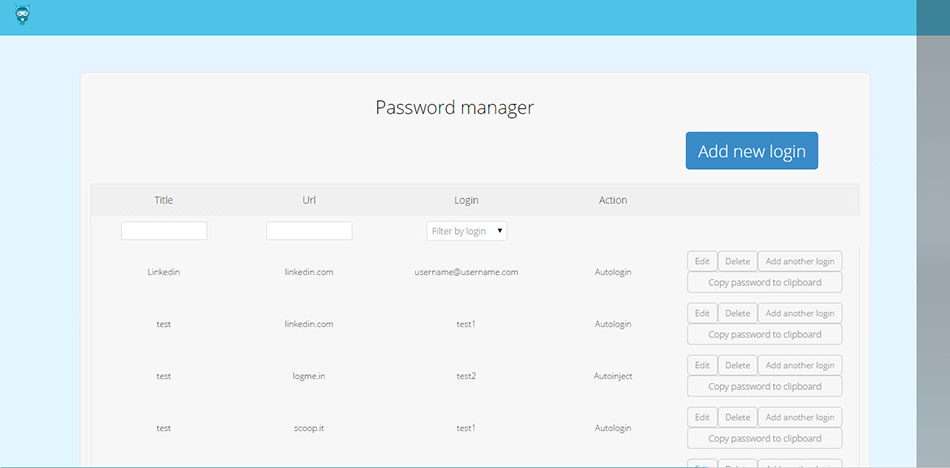Edit the logme.in login entry
This screenshot has width=950, height=468.
coord(702,365)
